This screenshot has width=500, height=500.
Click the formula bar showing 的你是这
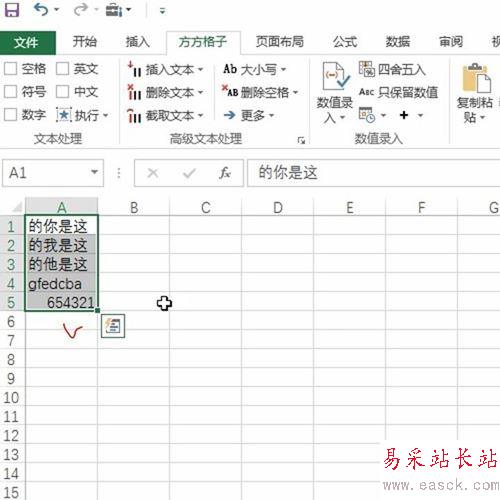[x=373, y=173]
